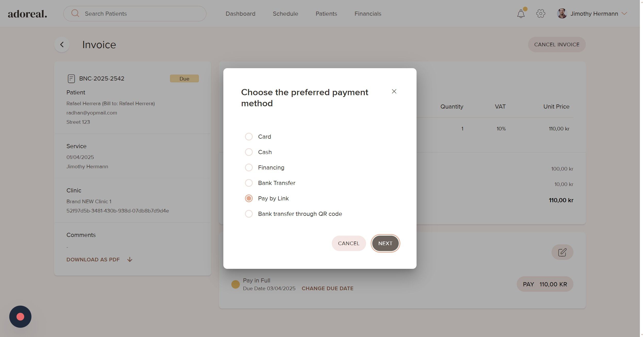This screenshot has height=337, width=644.
Task: Click the CANCEL button in dialog
Action: (x=348, y=243)
